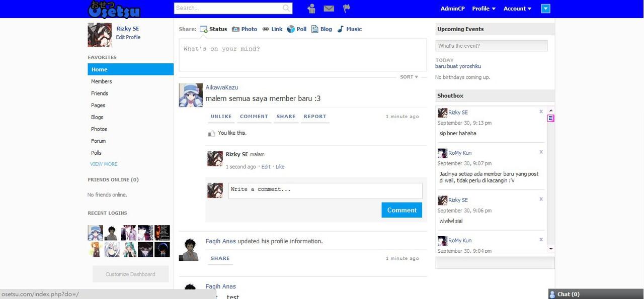Open Rizky SE name in sidebar

[x=128, y=29]
